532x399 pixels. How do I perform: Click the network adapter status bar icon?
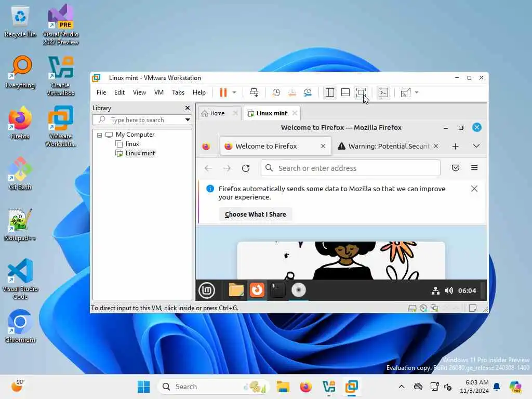pos(434,308)
